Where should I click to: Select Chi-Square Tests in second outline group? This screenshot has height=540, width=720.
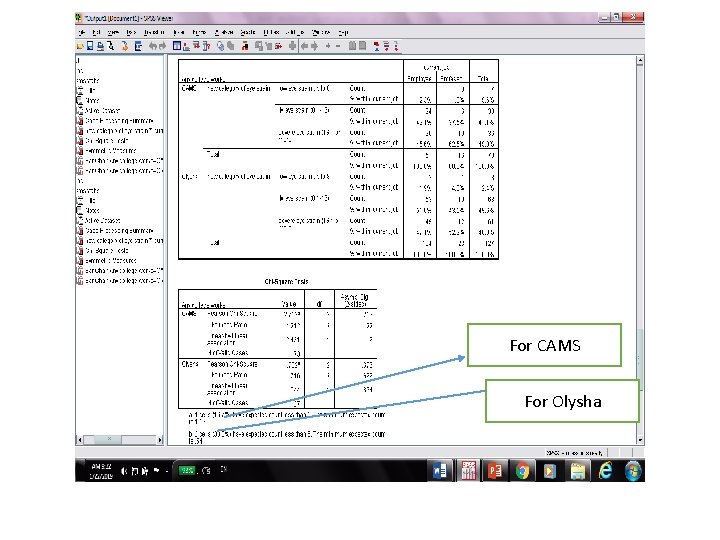point(107,251)
